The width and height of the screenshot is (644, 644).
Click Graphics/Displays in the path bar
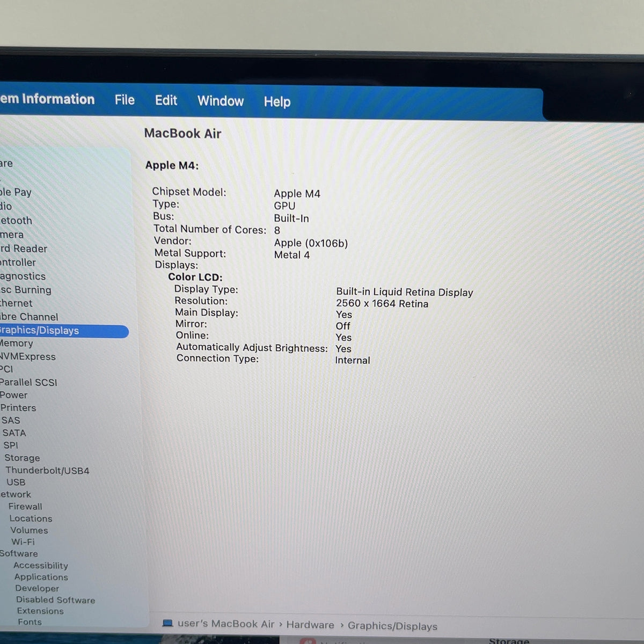point(392,626)
